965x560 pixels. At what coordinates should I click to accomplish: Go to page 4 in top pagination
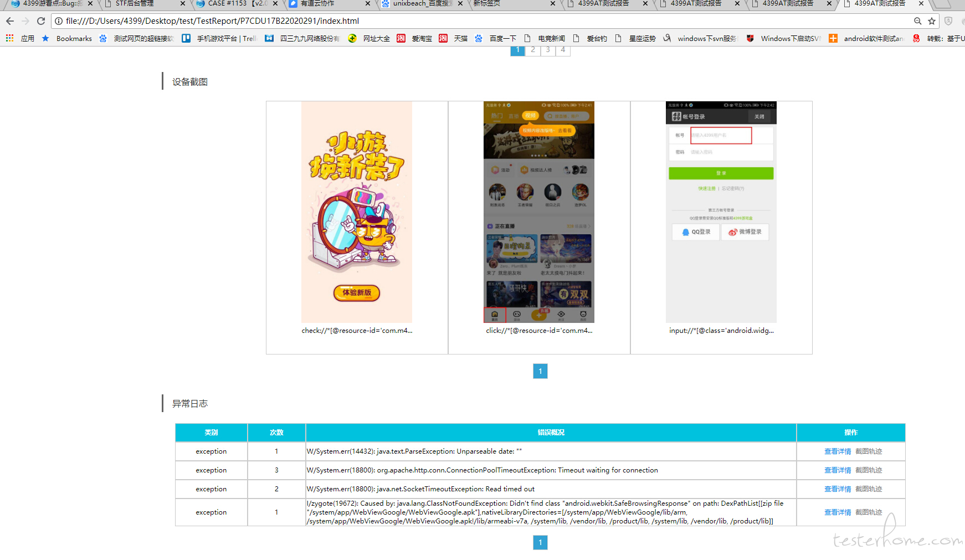pyautogui.click(x=563, y=50)
